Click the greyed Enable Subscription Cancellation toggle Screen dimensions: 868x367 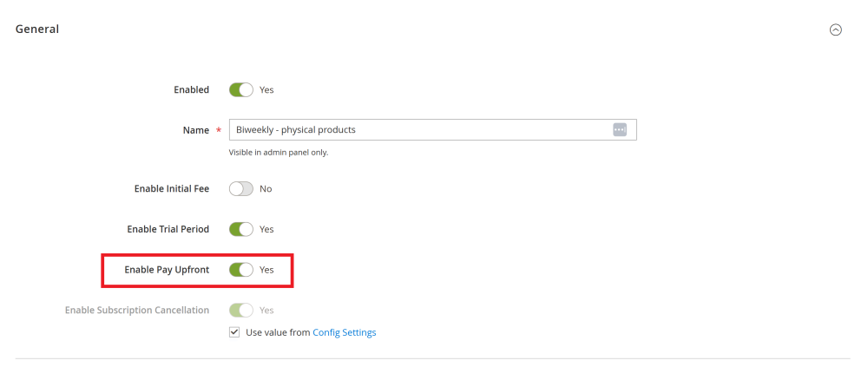tap(240, 310)
